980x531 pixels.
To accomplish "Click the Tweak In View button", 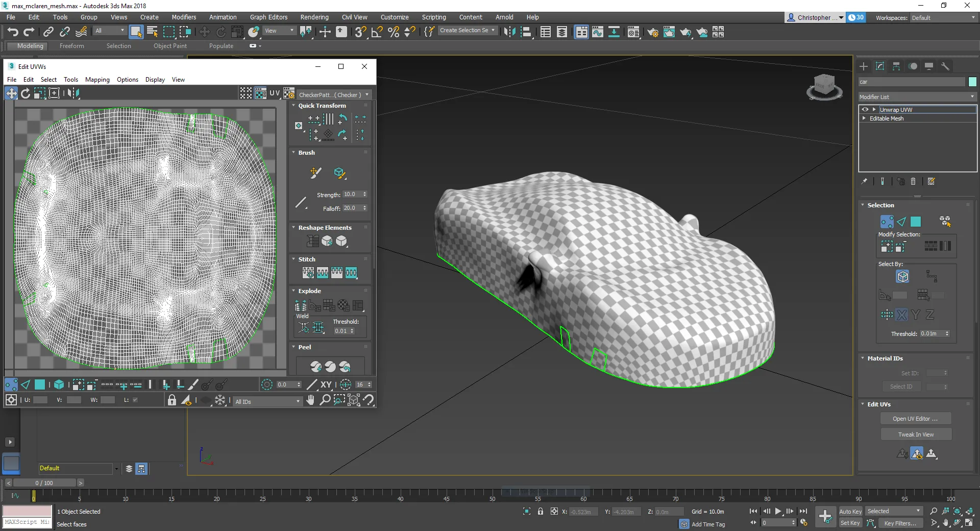I will tap(915, 435).
